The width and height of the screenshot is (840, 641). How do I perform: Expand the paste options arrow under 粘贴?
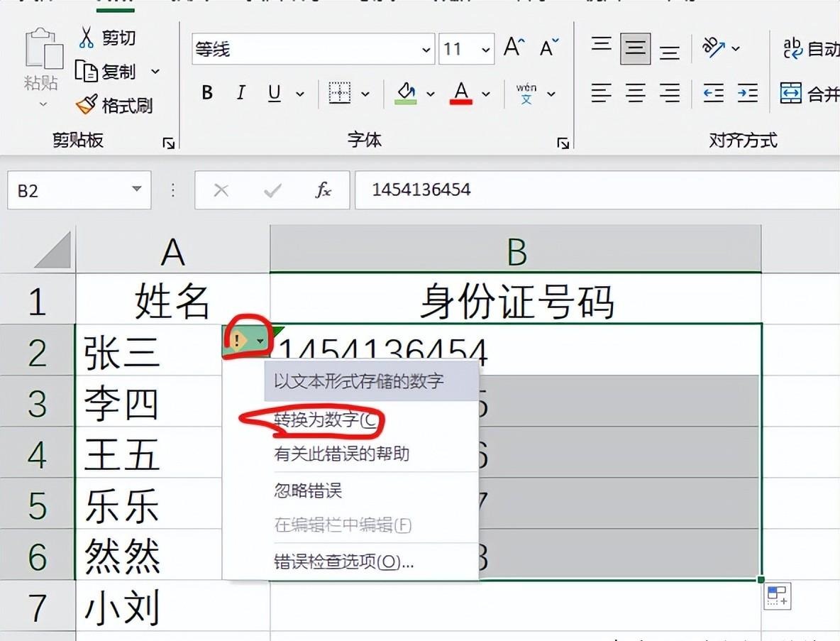point(43,104)
